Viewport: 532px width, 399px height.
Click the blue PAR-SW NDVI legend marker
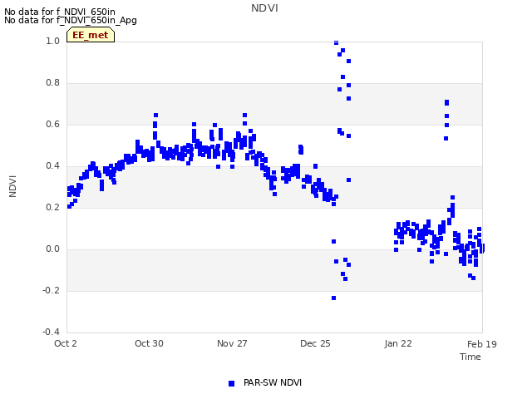(x=231, y=383)
